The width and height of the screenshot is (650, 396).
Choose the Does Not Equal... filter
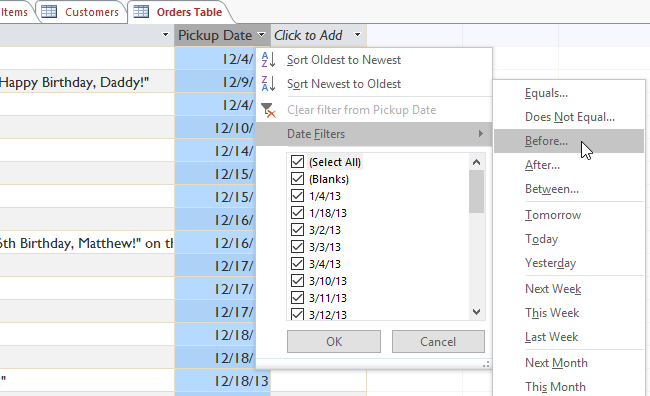click(x=569, y=117)
